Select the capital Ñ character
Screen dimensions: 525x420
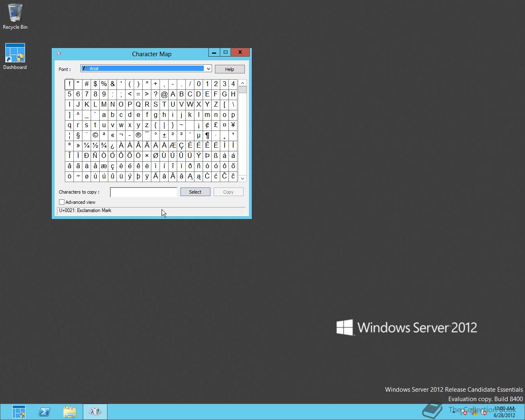pyautogui.click(x=95, y=156)
